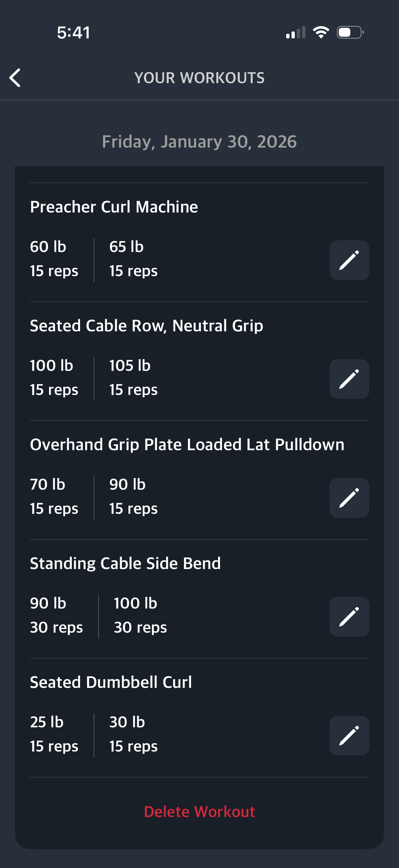Select the YOUR WORKOUTS header title
399x868 pixels.
(199, 78)
